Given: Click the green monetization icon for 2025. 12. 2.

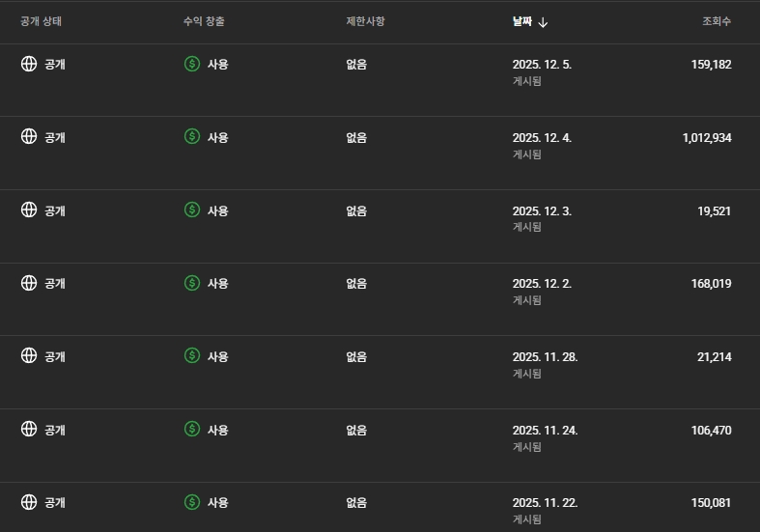Looking at the screenshot, I should tap(192, 283).
